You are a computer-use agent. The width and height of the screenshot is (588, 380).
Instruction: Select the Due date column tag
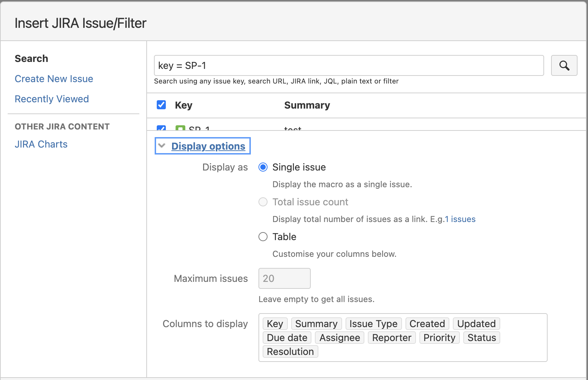click(286, 337)
